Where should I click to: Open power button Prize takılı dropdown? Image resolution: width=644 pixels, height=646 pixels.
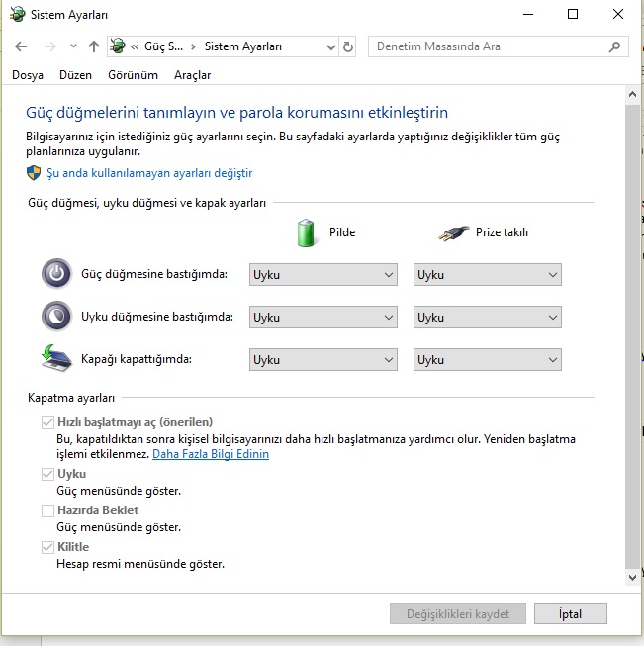click(x=488, y=275)
